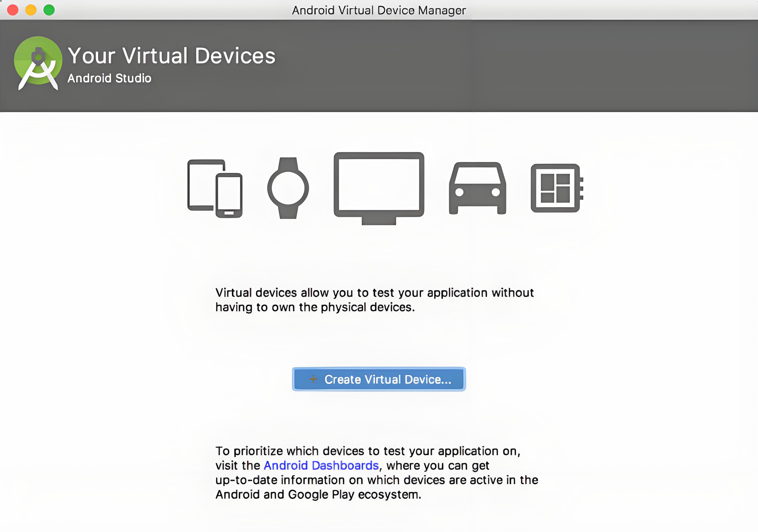The width and height of the screenshot is (758, 532).
Task: Click text 'Virtual devices allow you to test'
Action: coord(305,292)
